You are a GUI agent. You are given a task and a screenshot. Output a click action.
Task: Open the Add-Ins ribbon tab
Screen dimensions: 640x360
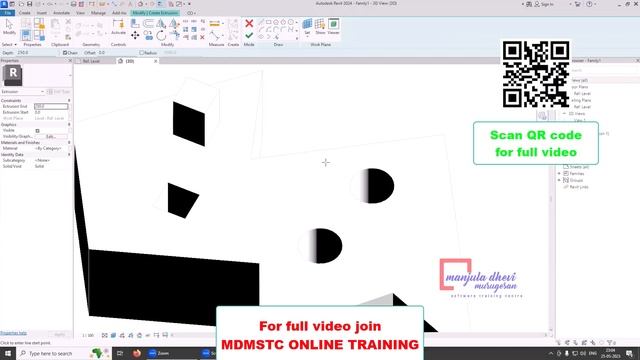click(119, 13)
